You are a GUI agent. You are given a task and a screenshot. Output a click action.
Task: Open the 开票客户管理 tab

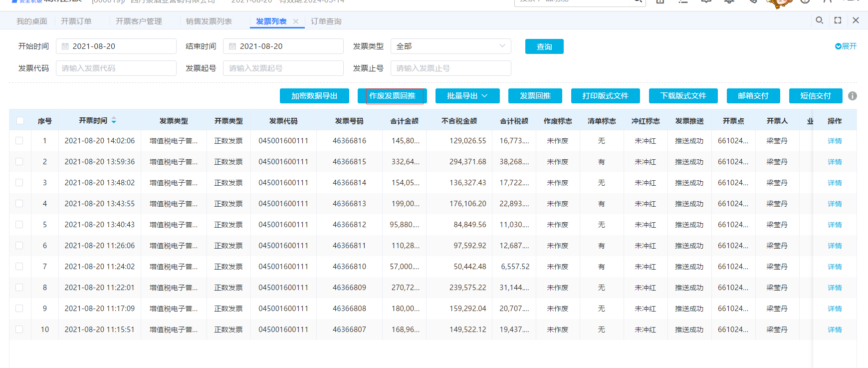139,21
